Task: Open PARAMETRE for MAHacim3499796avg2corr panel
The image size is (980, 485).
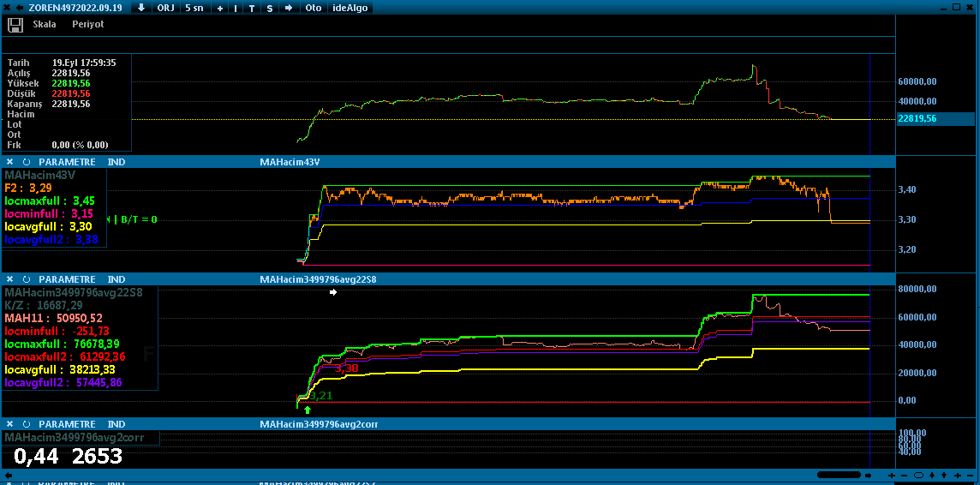Action: click(x=67, y=424)
